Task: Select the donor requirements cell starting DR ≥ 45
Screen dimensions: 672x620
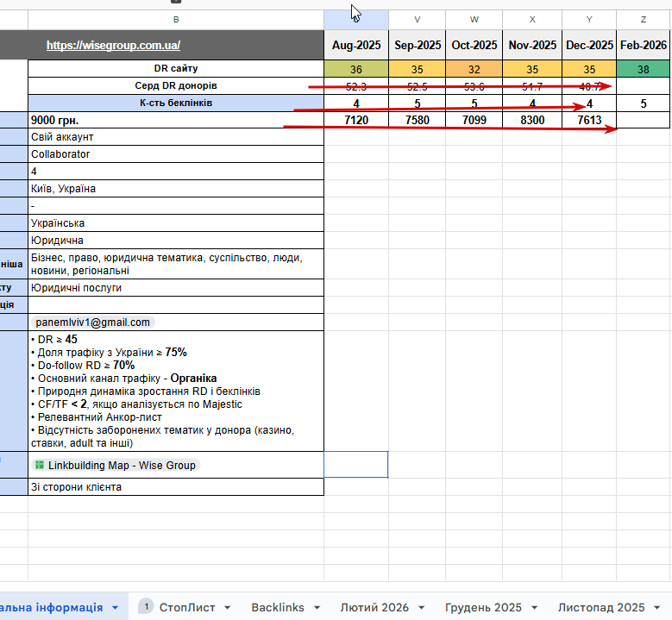Action: point(176,391)
